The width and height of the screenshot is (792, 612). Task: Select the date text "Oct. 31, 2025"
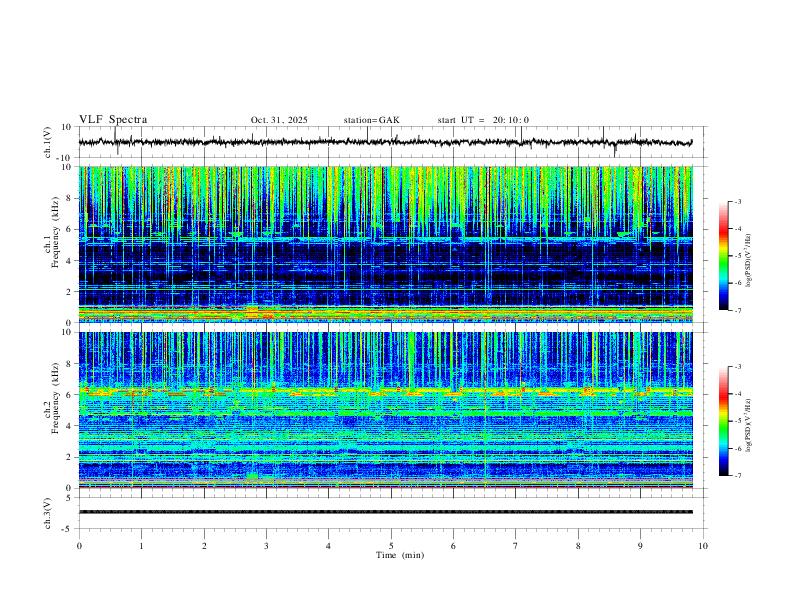click(x=279, y=120)
